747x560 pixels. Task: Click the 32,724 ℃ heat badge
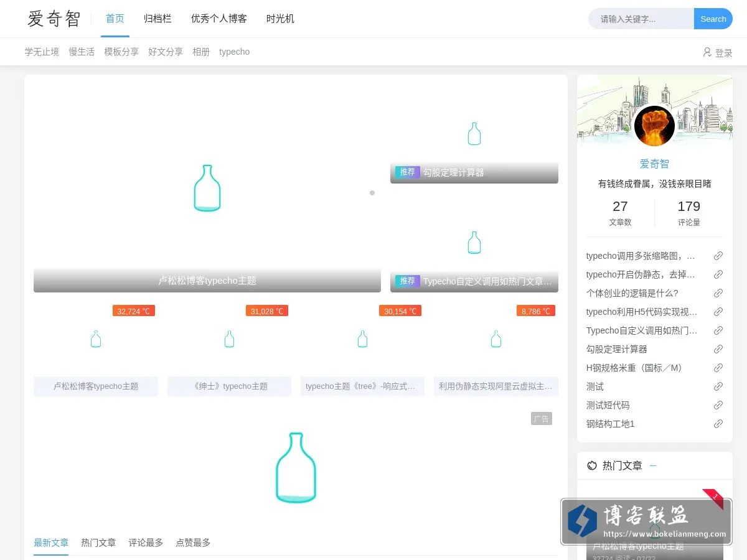tap(134, 311)
